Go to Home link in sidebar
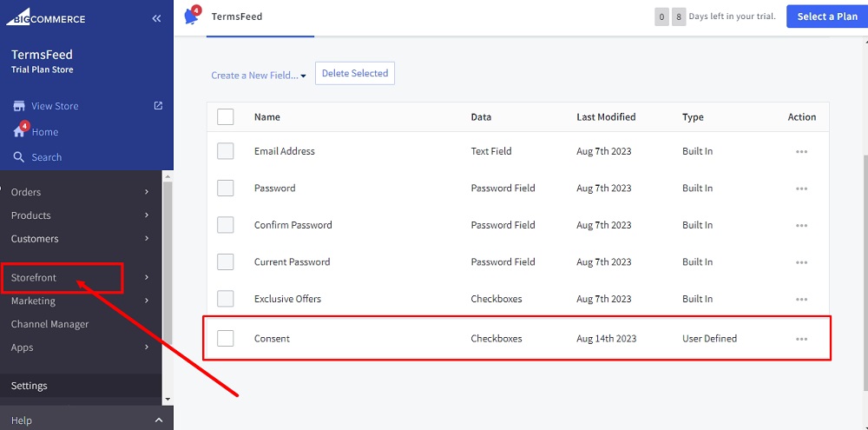The image size is (868, 430). [x=45, y=132]
